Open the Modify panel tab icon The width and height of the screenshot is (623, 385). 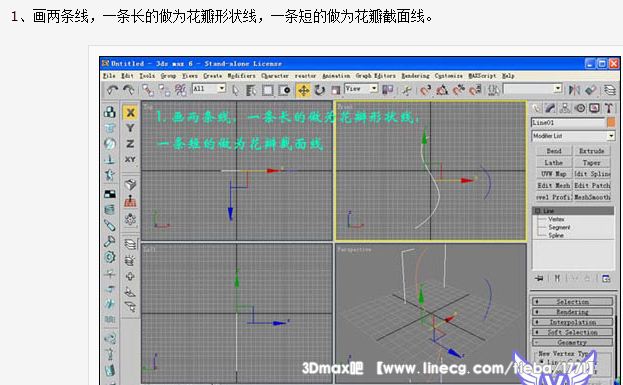pos(550,108)
